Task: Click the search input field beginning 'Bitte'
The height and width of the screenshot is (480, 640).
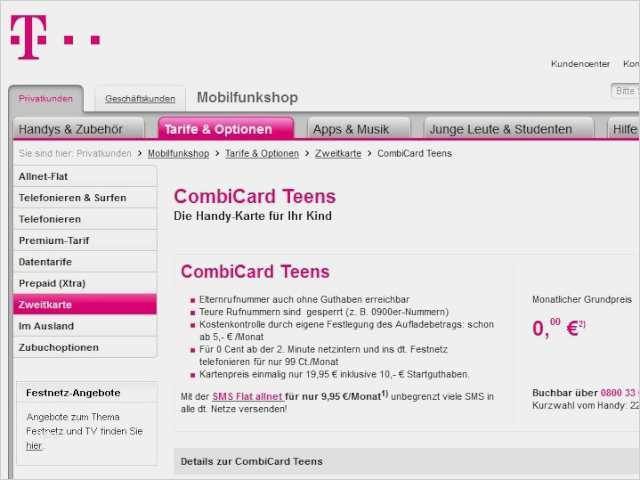Action: 625,91
